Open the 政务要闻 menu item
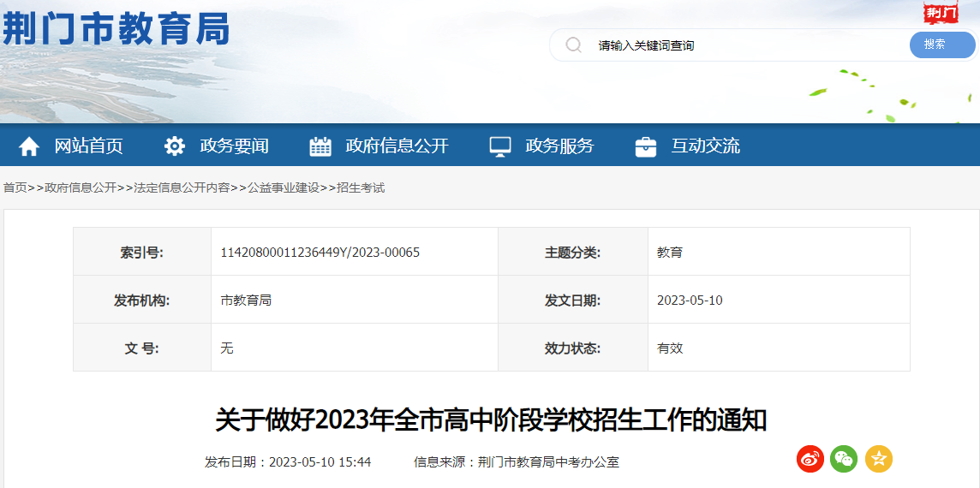Image resolution: width=980 pixels, height=488 pixels. point(235,146)
